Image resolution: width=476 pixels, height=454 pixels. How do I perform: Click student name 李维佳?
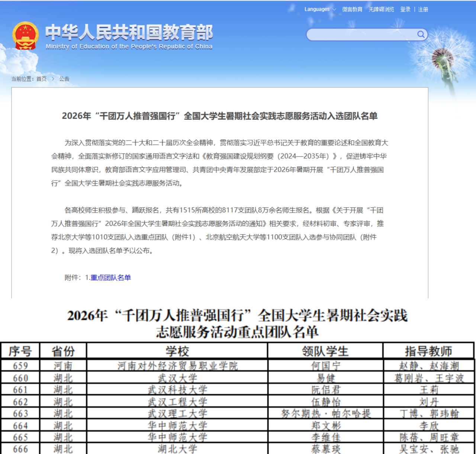(x=326, y=437)
